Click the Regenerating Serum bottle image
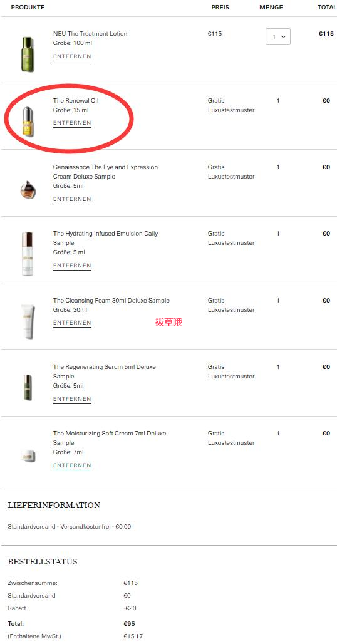The image size is (337, 644). pyautogui.click(x=28, y=387)
